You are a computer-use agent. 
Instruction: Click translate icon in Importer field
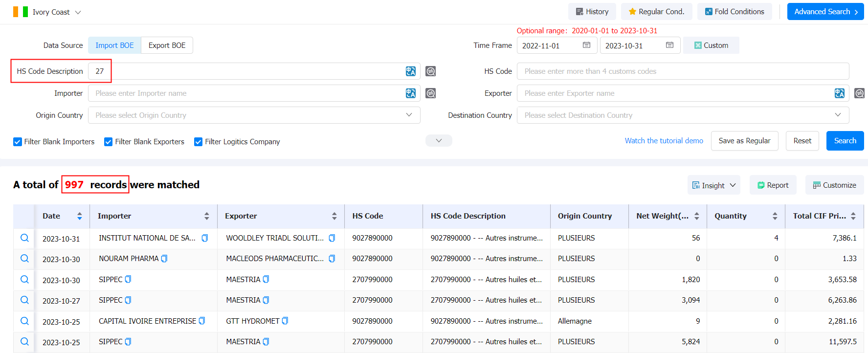pos(411,93)
